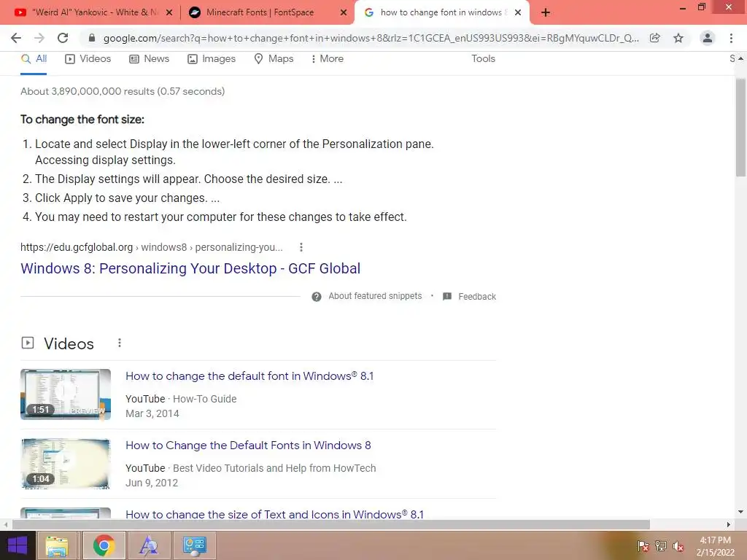Screen dimensions: 747x560
Task: Switch to the Weird Al Yankovic tab
Action: [x=93, y=12]
